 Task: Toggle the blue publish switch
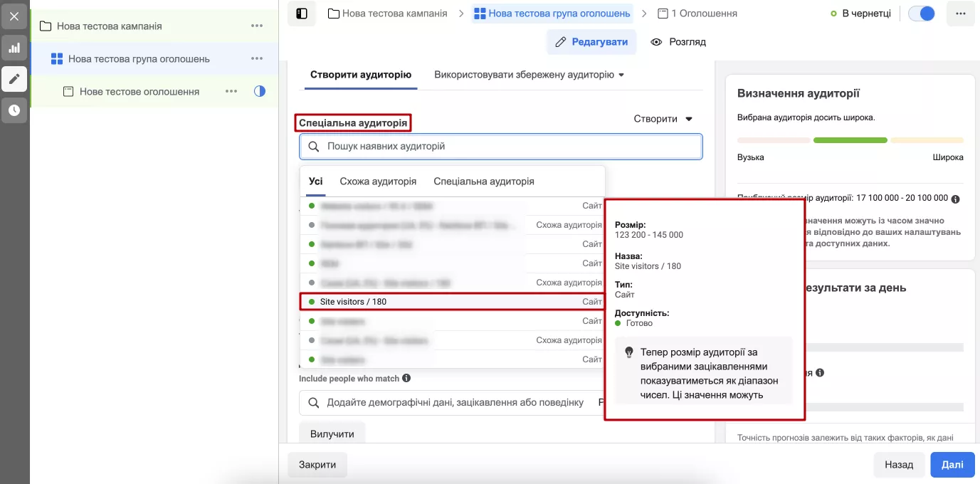coord(922,14)
